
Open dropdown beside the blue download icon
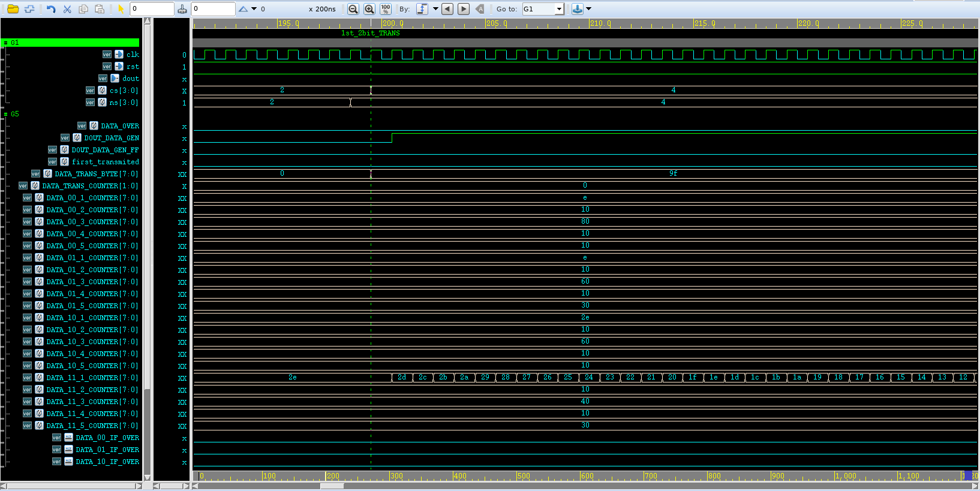tap(588, 9)
